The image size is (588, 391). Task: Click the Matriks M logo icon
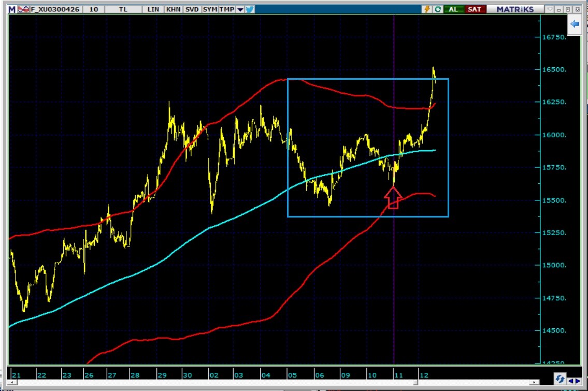11,9
